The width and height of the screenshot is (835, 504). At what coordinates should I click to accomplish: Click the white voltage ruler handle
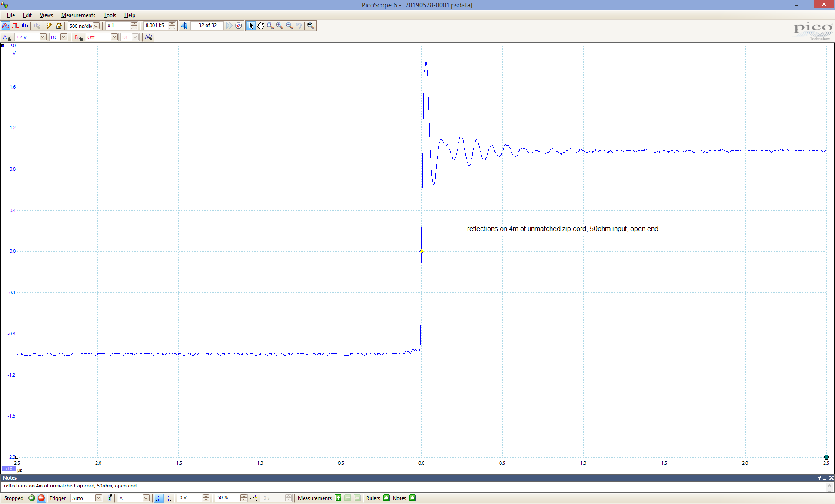(x=17, y=457)
